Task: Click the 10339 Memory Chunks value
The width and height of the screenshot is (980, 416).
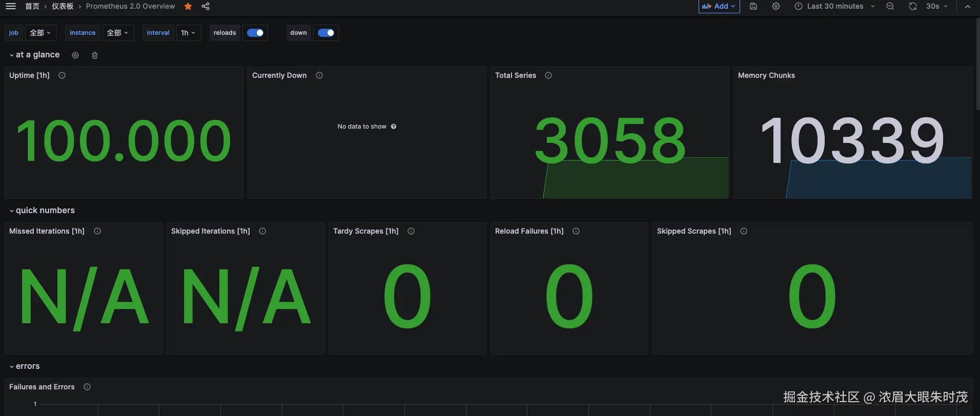Action: click(x=852, y=140)
